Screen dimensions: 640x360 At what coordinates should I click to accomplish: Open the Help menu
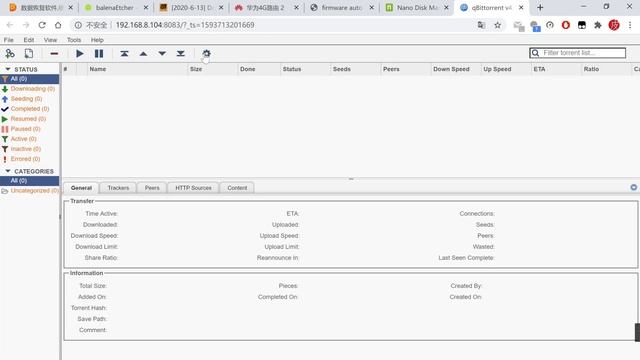pos(97,40)
